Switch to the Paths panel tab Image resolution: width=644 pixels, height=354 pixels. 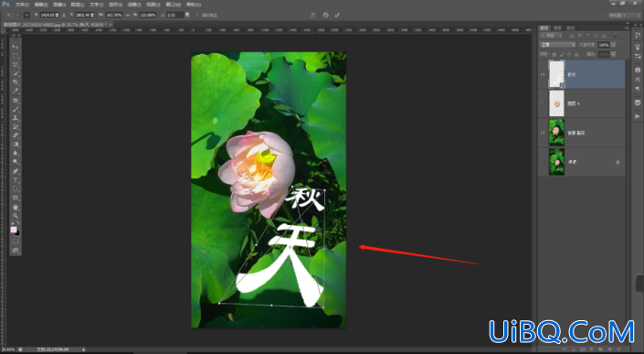[x=571, y=28]
